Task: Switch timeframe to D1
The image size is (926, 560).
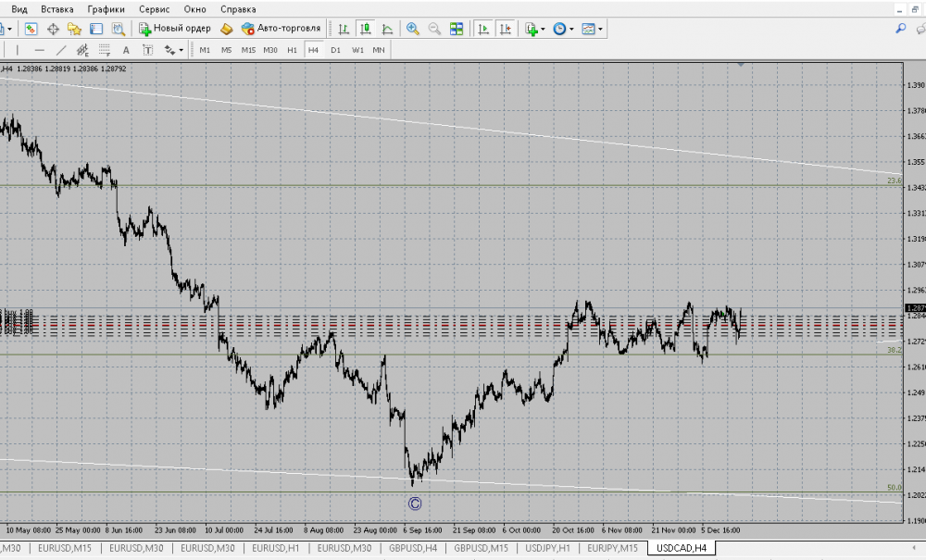Action: tap(335, 50)
